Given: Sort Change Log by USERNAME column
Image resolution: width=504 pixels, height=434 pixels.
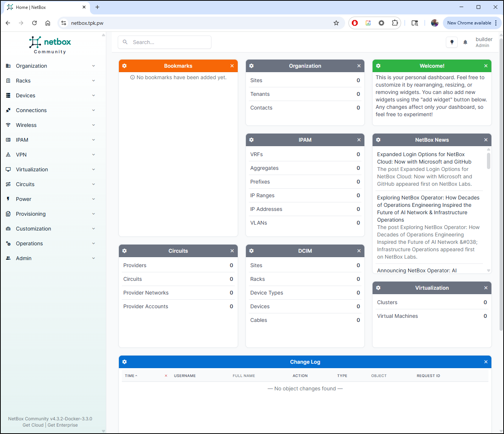Looking at the screenshot, I should [185, 376].
